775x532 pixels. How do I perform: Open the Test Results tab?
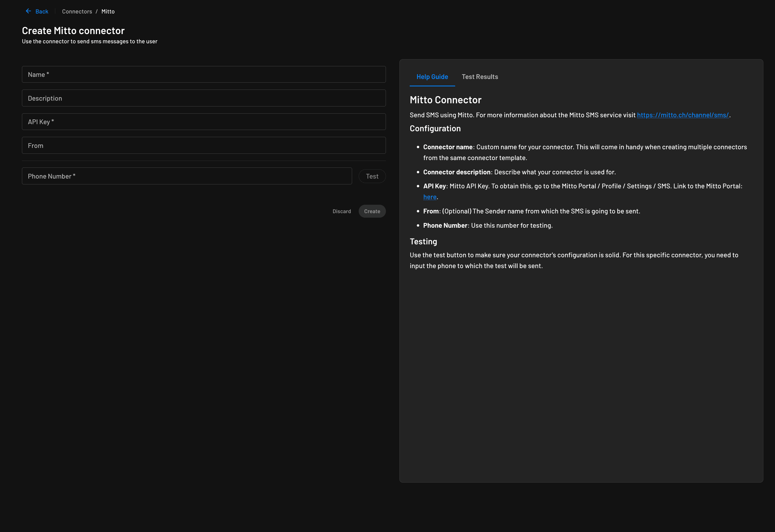tap(479, 77)
